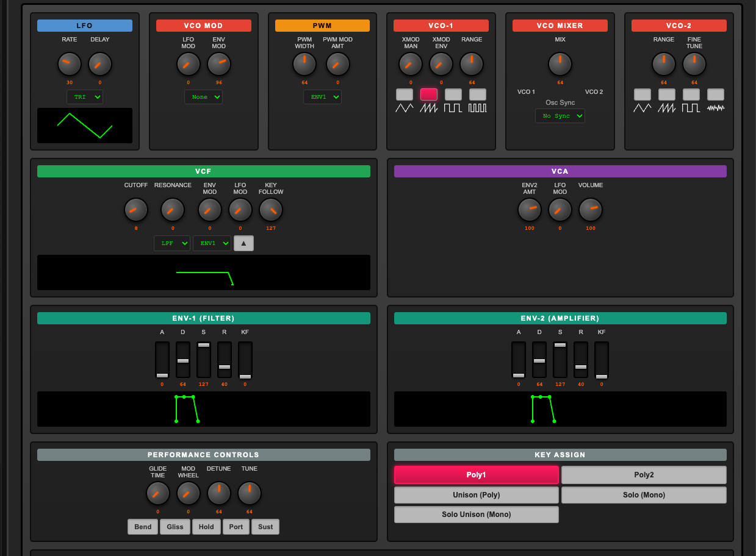Click the ENV-1 decay slider
The width and height of the screenshot is (756, 556).
tap(183, 360)
